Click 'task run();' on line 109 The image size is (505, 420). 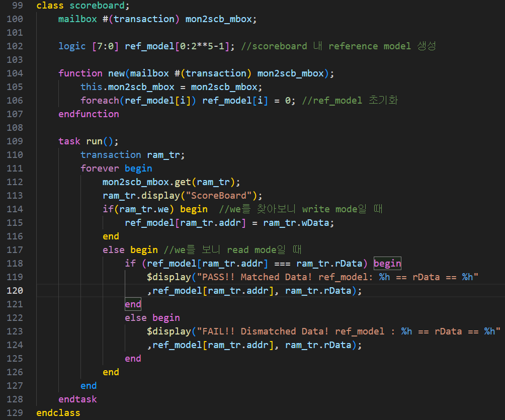pos(89,141)
